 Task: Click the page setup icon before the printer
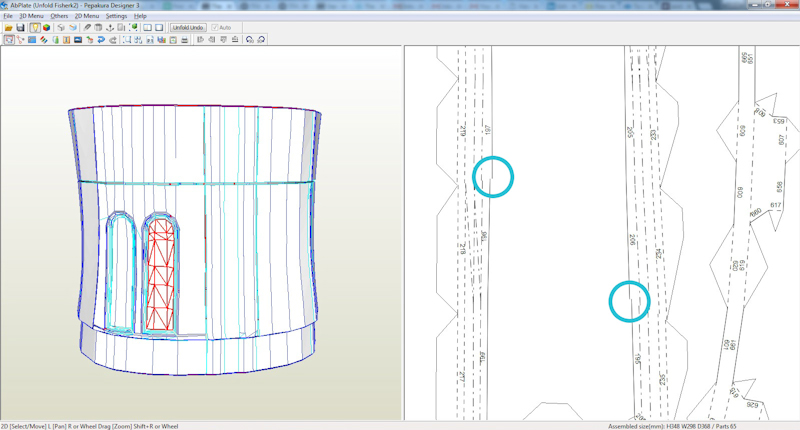tap(173, 40)
